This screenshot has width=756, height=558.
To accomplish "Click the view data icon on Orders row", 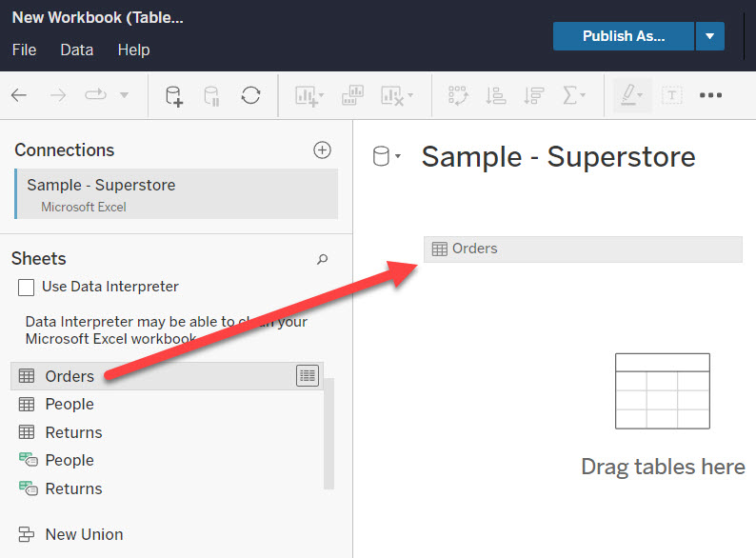I will coord(307,376).
